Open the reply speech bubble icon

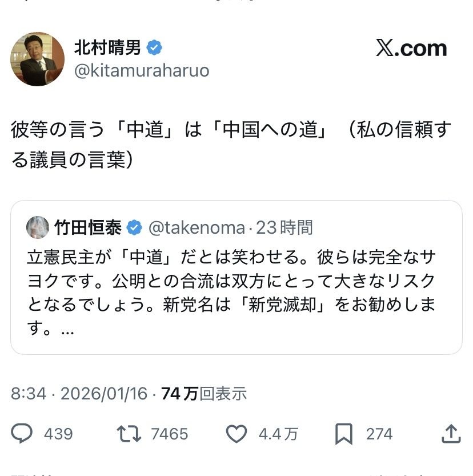pyautogui.click(x=22, y=434)
